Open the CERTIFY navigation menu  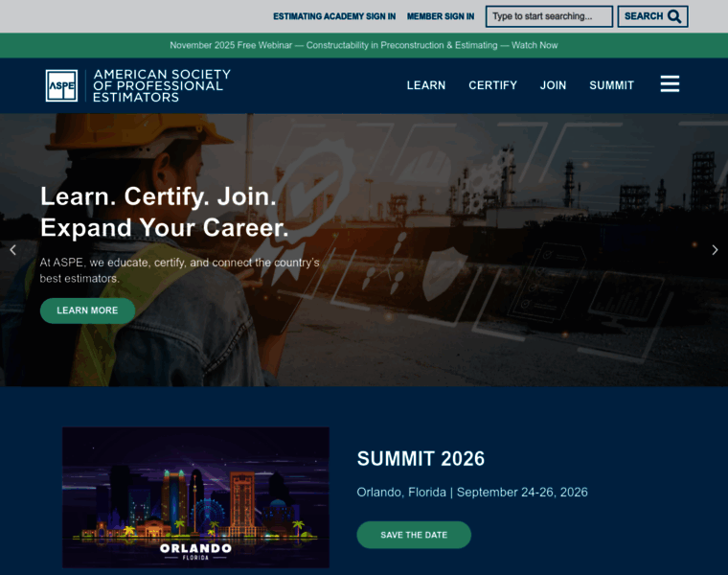492,85
